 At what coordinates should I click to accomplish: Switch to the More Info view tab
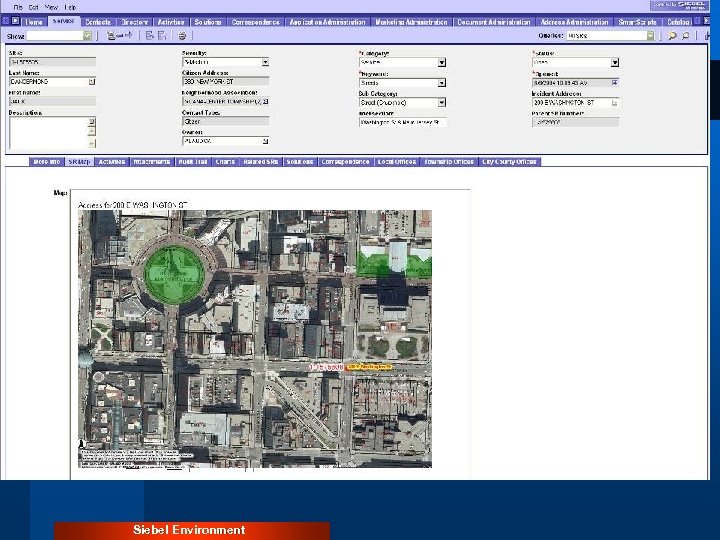(47, 162)
